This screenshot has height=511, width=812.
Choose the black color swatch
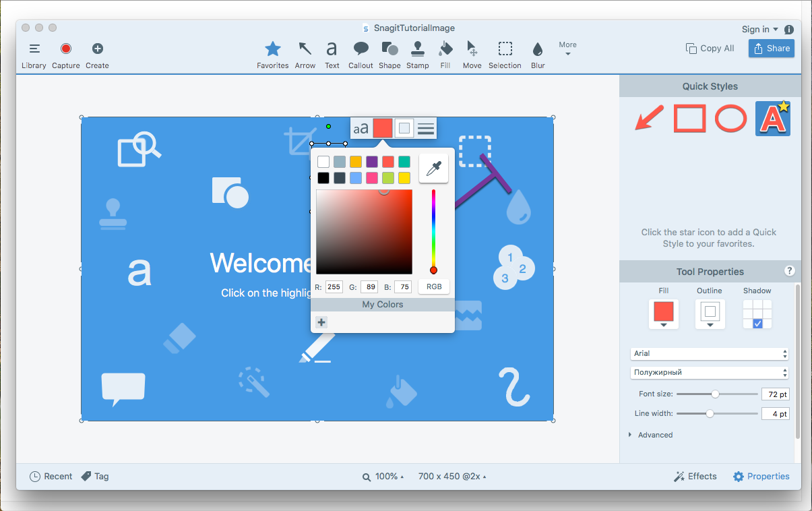[323, 178]
